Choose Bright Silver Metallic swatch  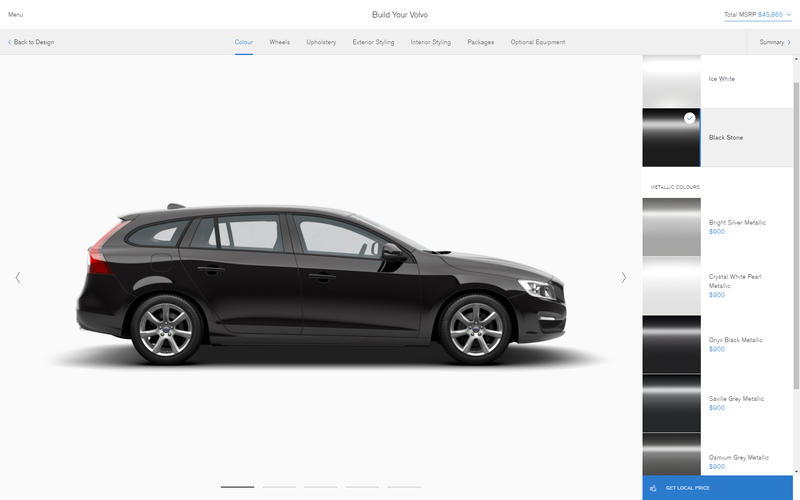(x=671, y=227)
